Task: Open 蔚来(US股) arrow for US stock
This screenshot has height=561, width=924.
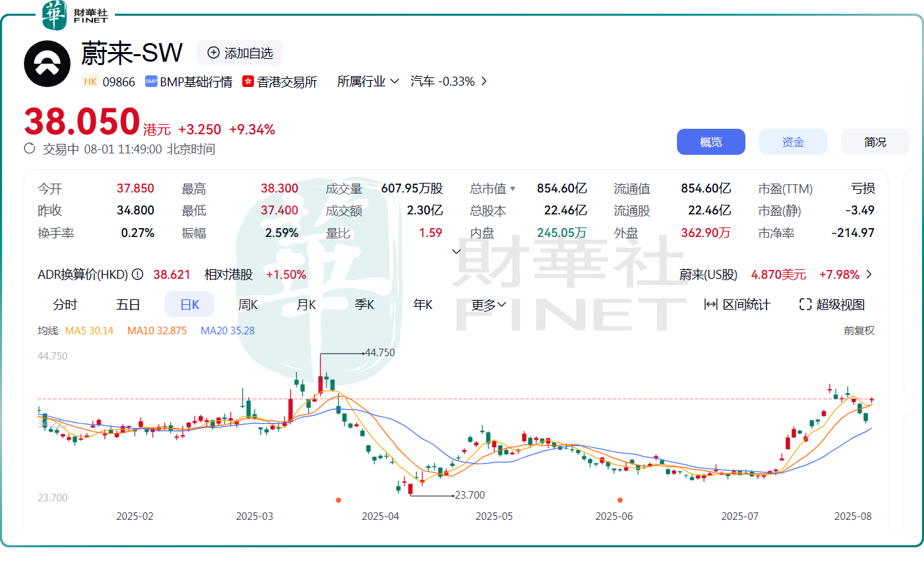Action: point(869,275)
